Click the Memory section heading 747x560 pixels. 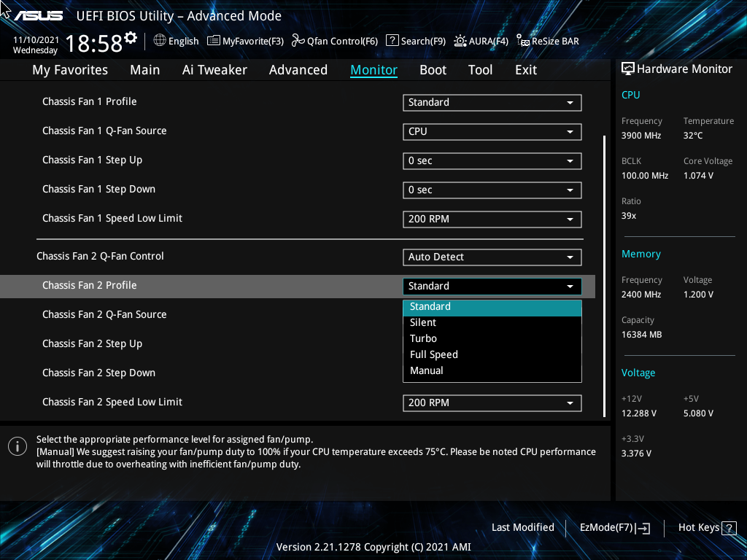tap(640, 254)
